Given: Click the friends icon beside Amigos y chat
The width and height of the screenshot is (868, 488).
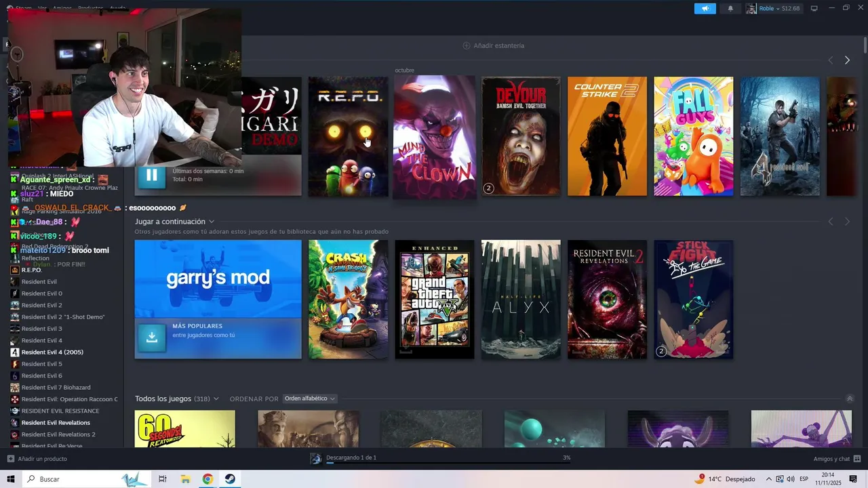Looking at the screenshot, I should 857,459.
